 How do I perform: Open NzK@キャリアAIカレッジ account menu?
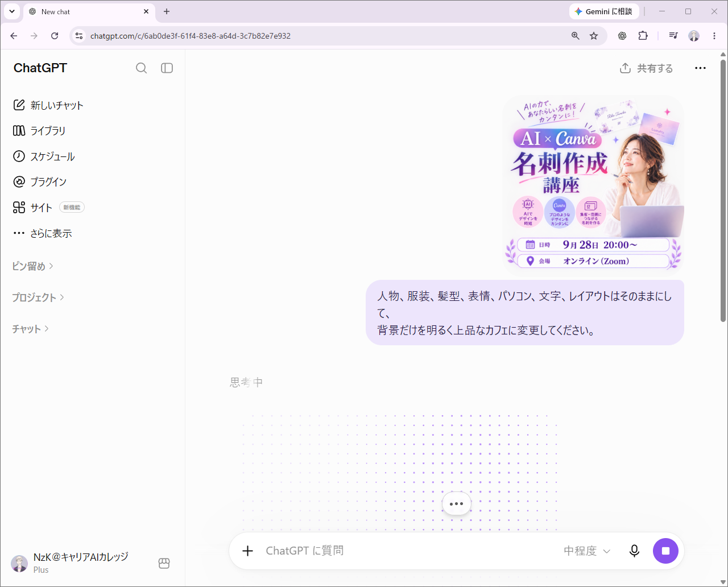(x=70, y=563)
